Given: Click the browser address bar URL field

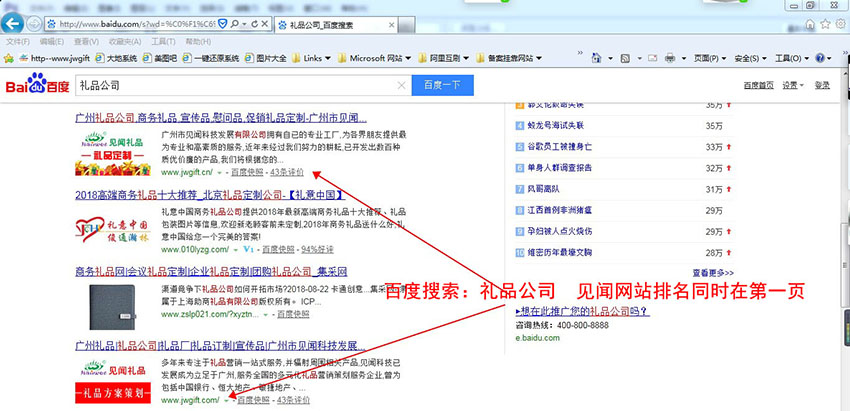Looking at the screenshot, I should coord(137,24).
